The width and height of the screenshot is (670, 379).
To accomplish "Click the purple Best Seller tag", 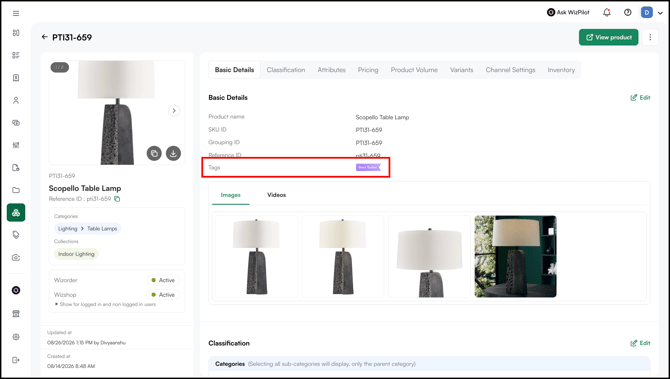I will pos(368,167).
